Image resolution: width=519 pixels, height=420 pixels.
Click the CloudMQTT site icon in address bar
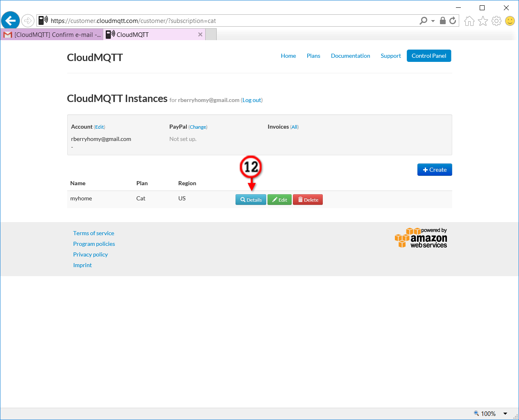click(x=43, y=20)
